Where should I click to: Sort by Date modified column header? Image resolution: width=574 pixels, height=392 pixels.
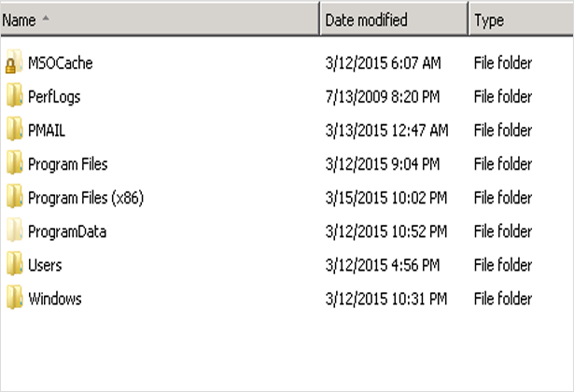point(394,20)
